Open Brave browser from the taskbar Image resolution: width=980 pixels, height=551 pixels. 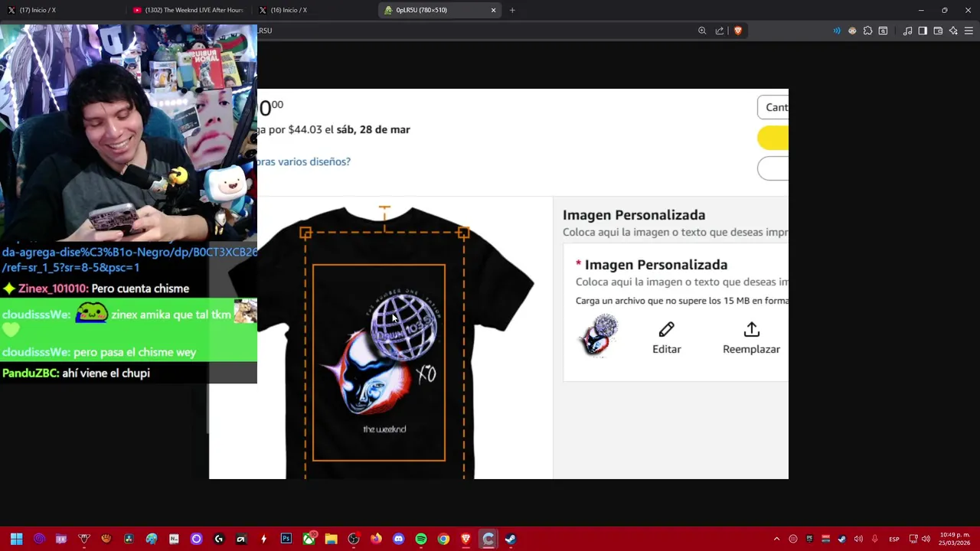pos(465,539)
